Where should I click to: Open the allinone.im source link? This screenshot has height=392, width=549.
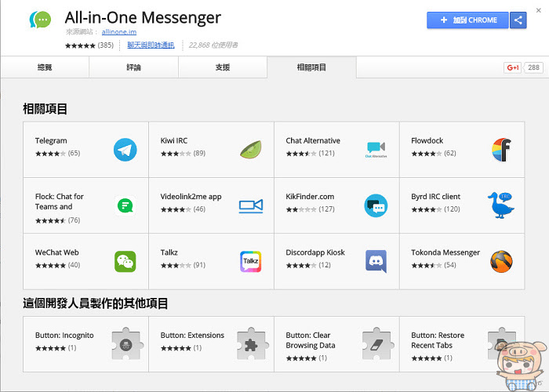[x=119, y=32]
